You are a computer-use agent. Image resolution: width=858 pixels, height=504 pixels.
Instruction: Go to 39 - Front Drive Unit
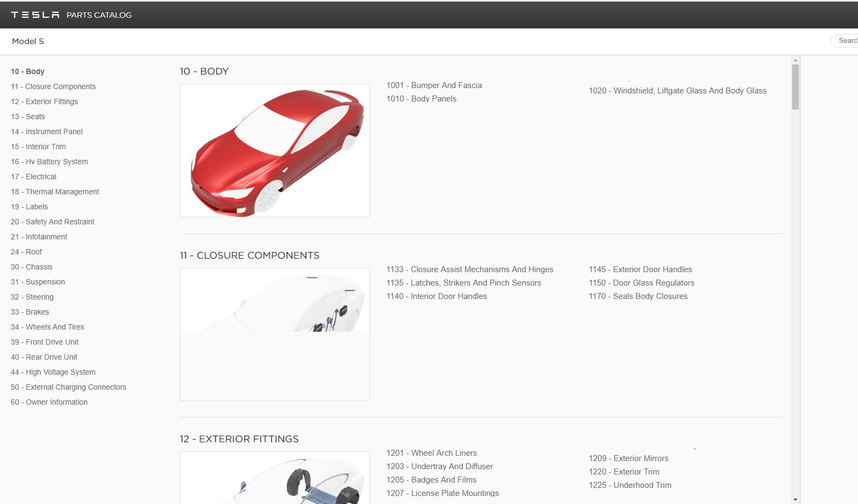click(x=45, y=342)
